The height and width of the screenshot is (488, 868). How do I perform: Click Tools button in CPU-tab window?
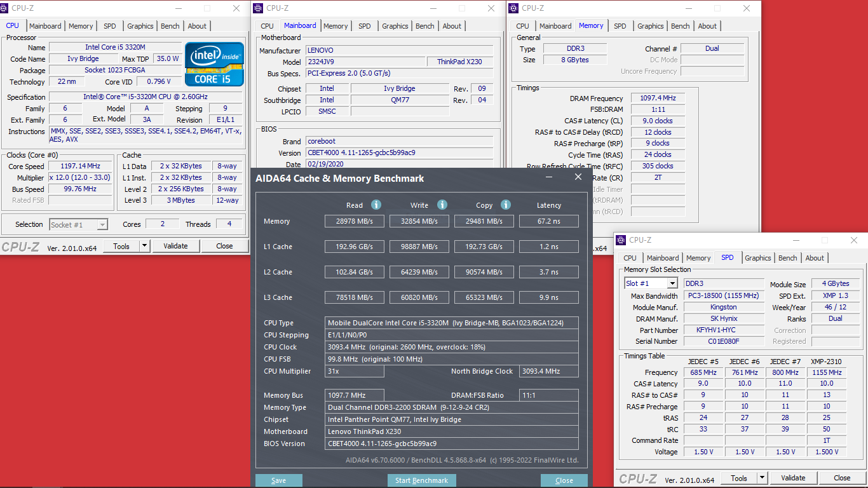(121, 246)
